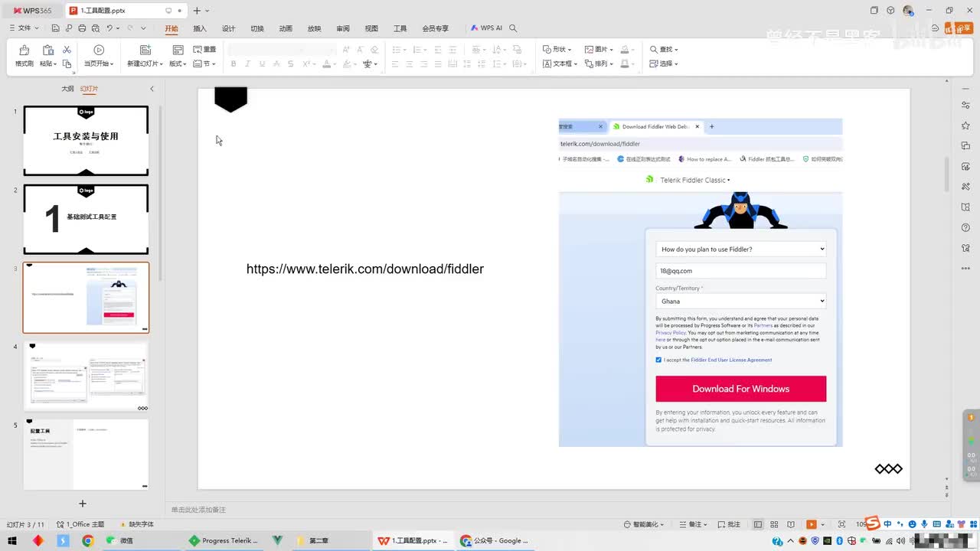Open the 审阅 (Review) ribbon tab
The width and height of the screenshot is (980, 551).
click(343, 28)
